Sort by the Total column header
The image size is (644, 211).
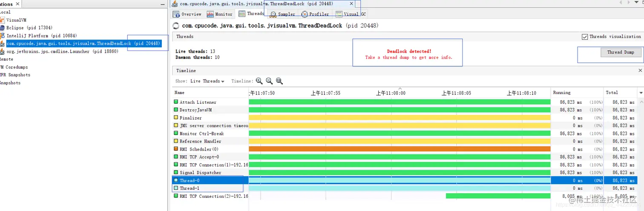pos(621,92)
